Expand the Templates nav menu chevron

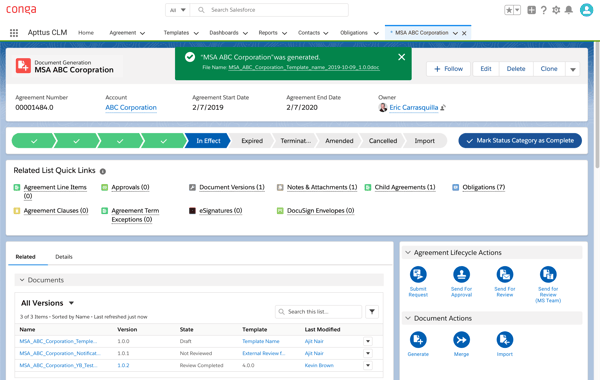tap(196, 33)
